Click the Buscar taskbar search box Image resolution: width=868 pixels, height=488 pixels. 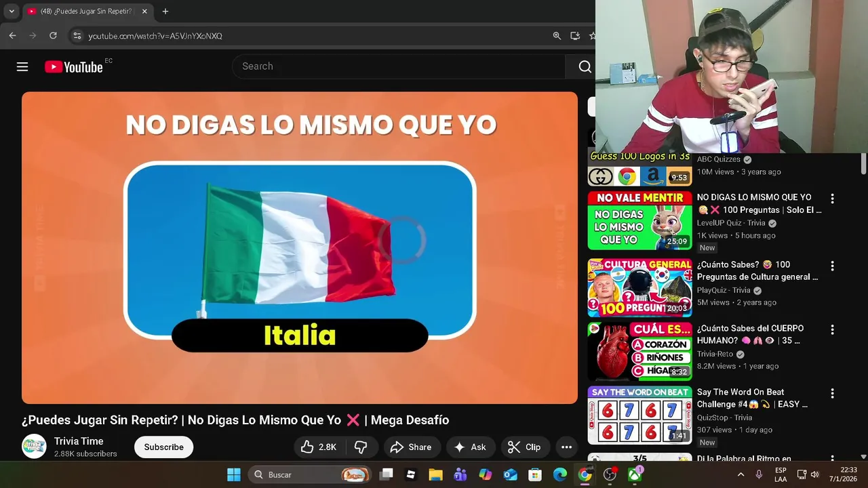pos(310,474)
